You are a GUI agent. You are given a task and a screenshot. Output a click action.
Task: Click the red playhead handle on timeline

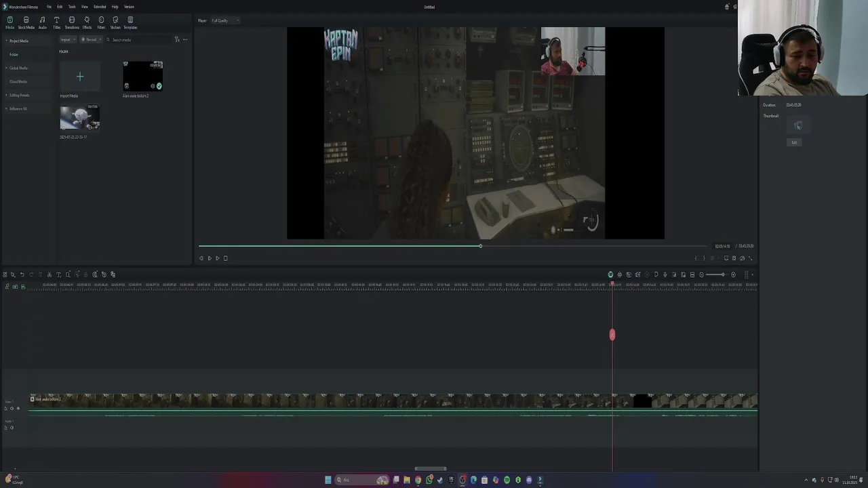tap(612, 335)
